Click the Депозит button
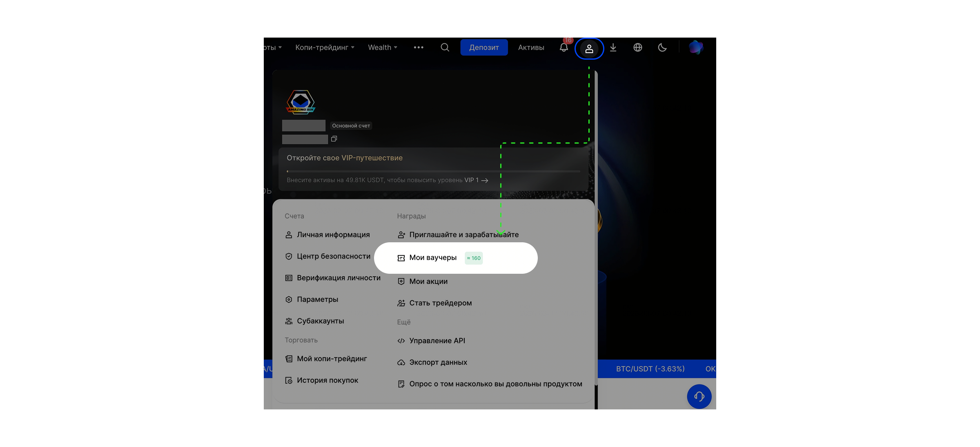This screenshot has height=447, width=980. [x=484, y=47]
